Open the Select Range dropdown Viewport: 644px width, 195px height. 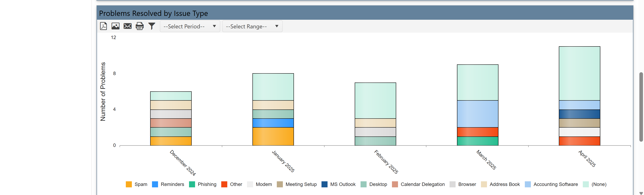point(252,26)
